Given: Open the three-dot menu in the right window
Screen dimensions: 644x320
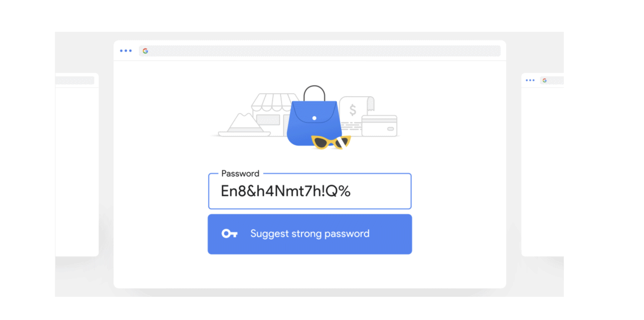Looking at the screenshot, I should click(x=530, y=80).
